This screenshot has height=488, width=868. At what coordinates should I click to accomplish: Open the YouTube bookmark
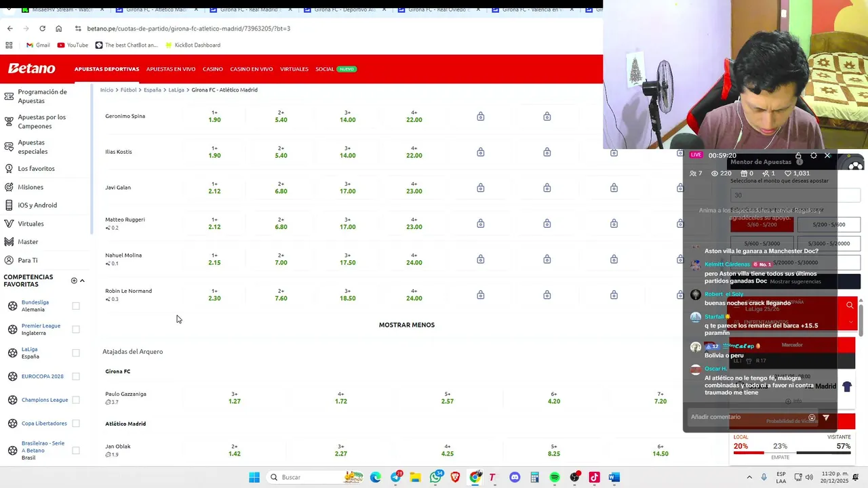coord(73,45)
